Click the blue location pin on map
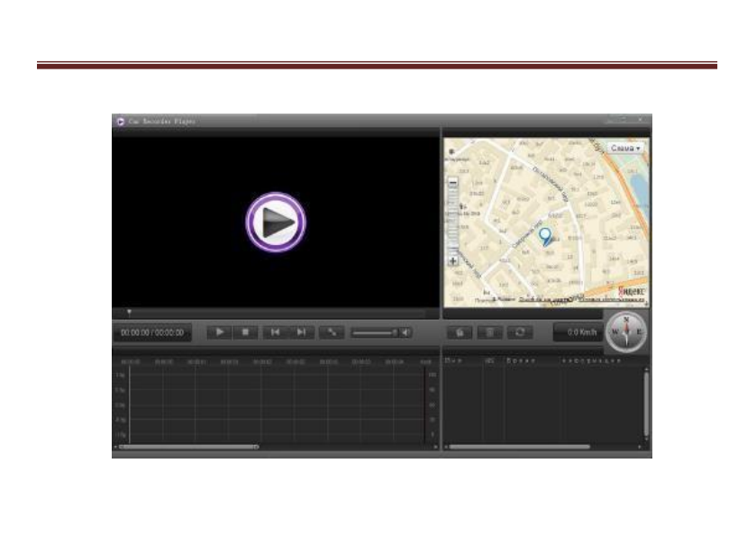The image size is (756, 536). tap(545, 237)
